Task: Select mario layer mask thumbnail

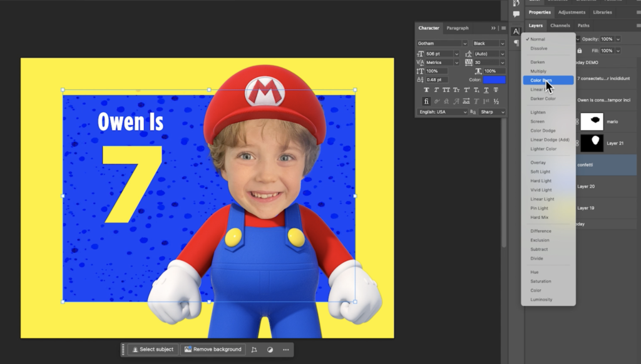Action: pyautogui.click(x=592, y=122)
